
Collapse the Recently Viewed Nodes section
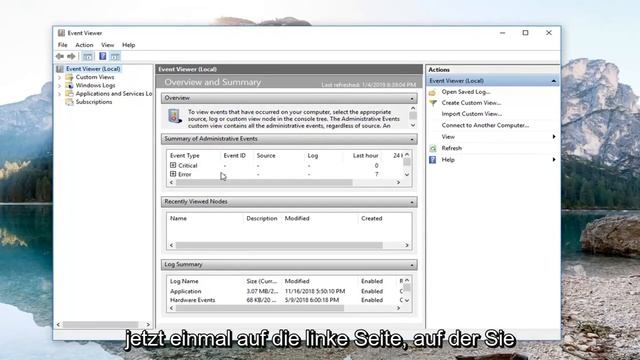pos(411,202)
